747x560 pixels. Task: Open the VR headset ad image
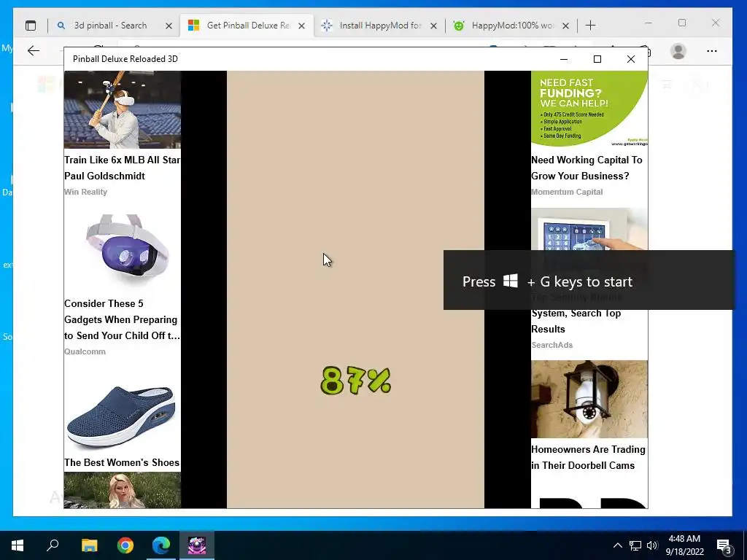[x=123, y=252]
